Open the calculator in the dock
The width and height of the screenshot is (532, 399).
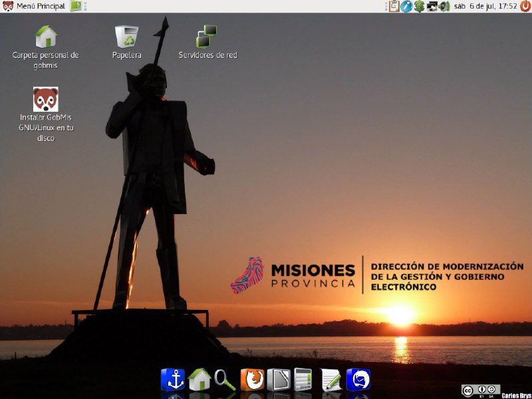pyautogui.click(x=303, y=380)
